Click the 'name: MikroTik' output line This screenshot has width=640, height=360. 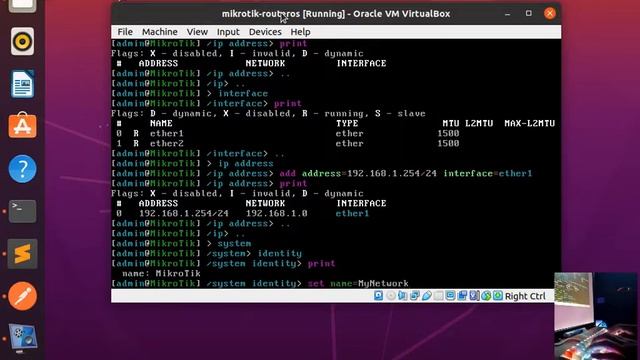[x=161, y=273]
